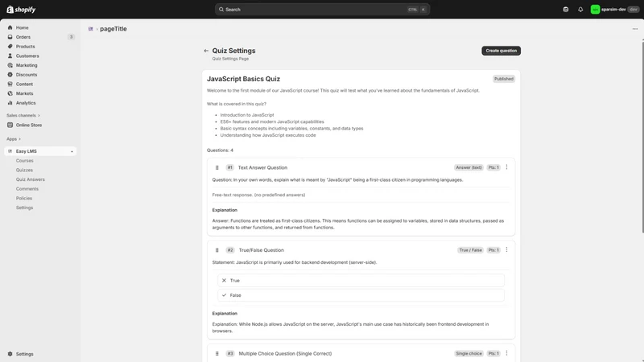Grab the drag handle of question #2
This screenshot has height=362, width=644.
pos(217,250)
